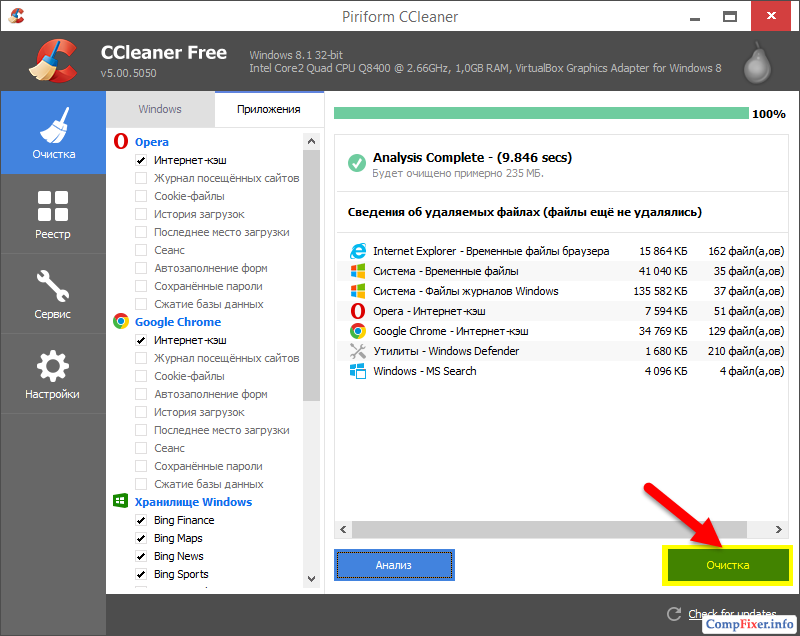The width and height of the screenshot is (800, 636).
Task: Enable Cookie-файлы under Google Chrome
Action: [x=141, y=376]
